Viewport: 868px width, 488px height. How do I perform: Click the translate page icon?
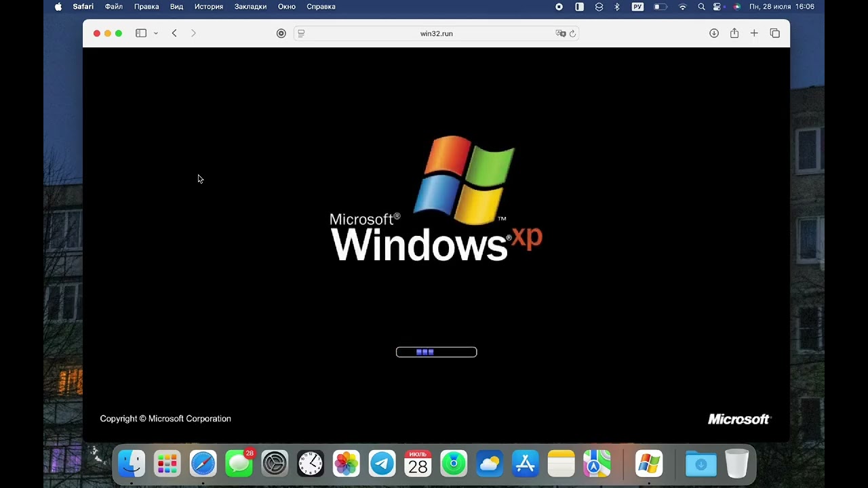561,33
